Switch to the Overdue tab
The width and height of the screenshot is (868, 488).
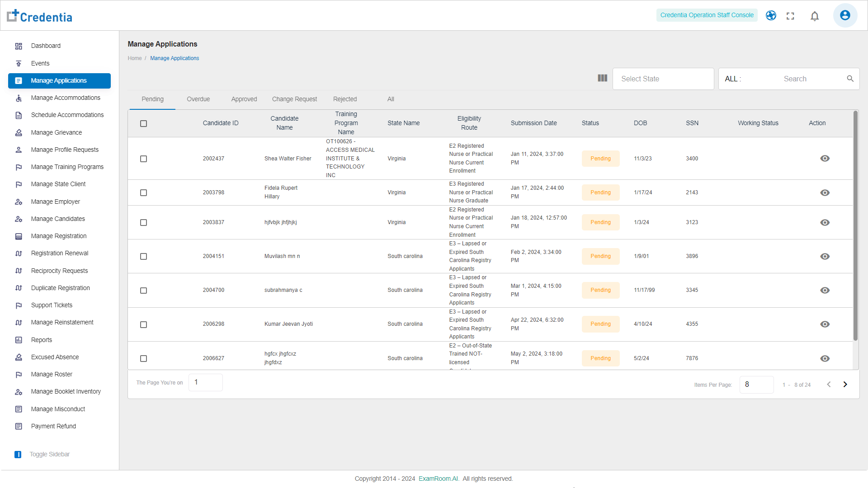198,99
